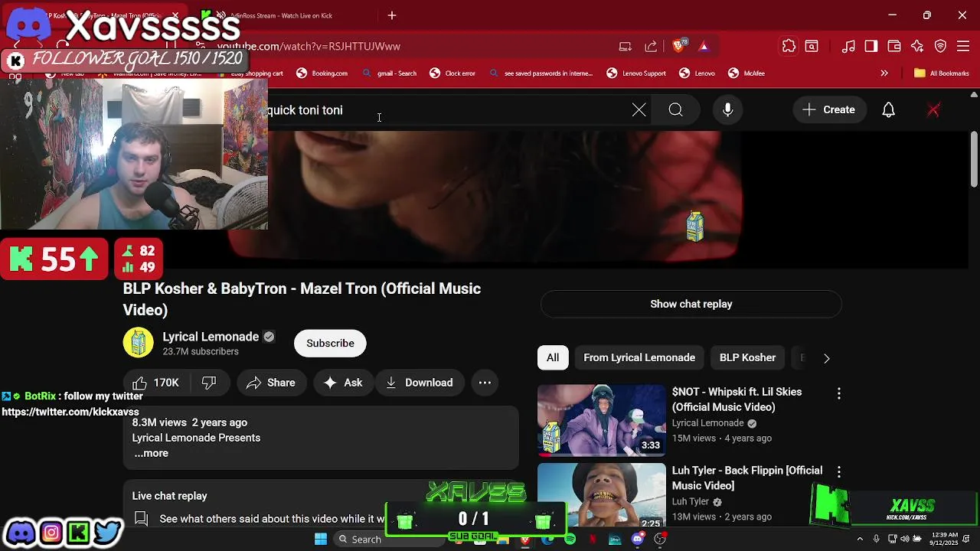Open the browser hamburger main menu
This screenshot has width=980, height=551.
[x=964, y=47]
